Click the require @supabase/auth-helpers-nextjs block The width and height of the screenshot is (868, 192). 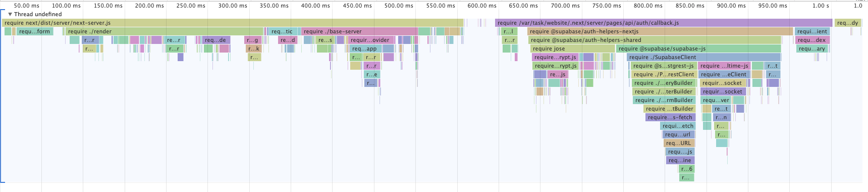click(x=660, y=31)
